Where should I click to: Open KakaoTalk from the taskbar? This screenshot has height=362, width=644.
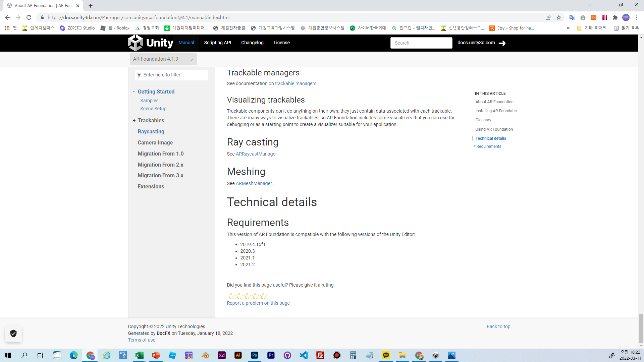(x=386, y=355)
